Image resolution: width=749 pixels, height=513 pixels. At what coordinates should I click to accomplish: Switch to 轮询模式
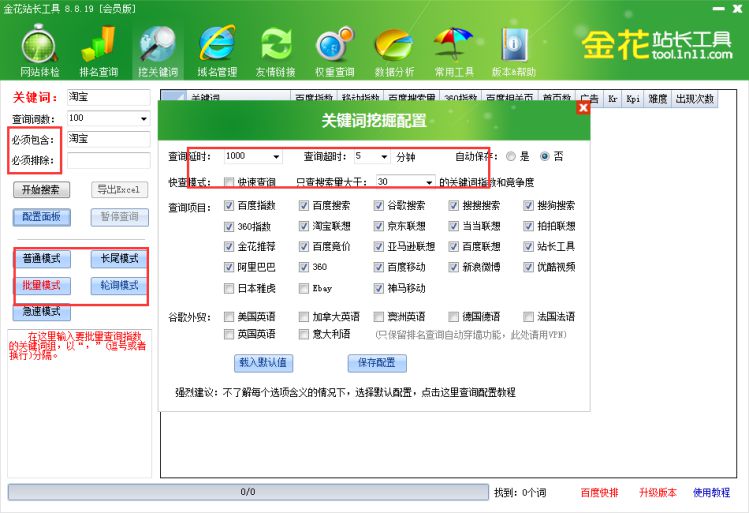[119, 286]
